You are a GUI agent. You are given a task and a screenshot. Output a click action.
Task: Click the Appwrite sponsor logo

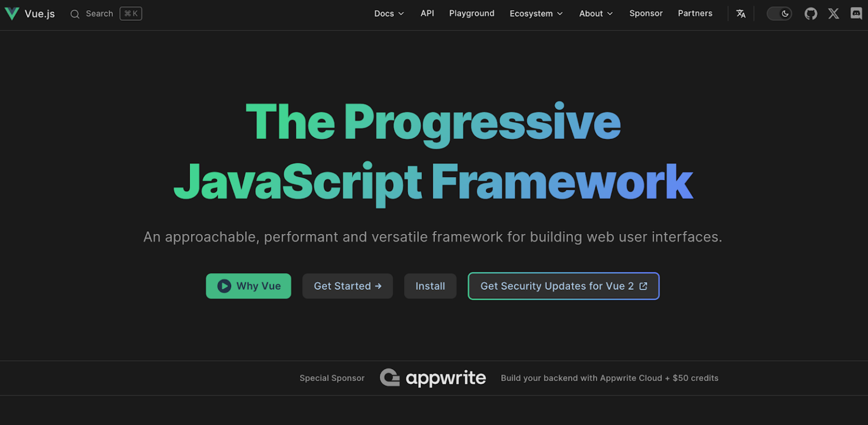[x=433, y=378]
